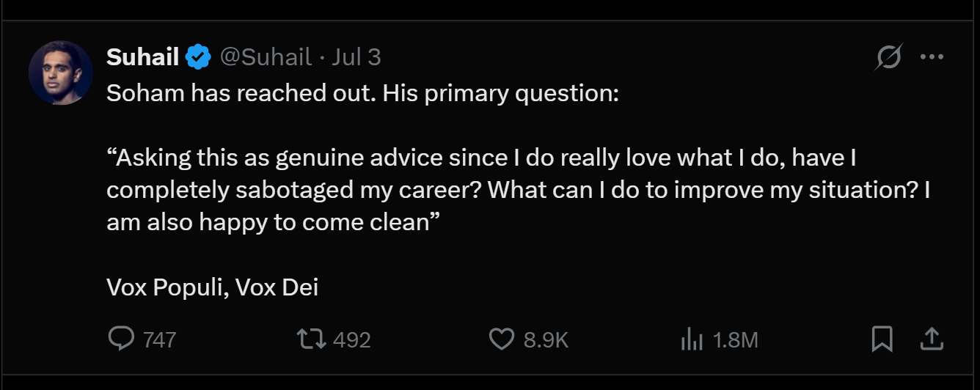Screen dimensions: 980x390
Task: Bookmark this post
Action: click(x=882, y=339)
